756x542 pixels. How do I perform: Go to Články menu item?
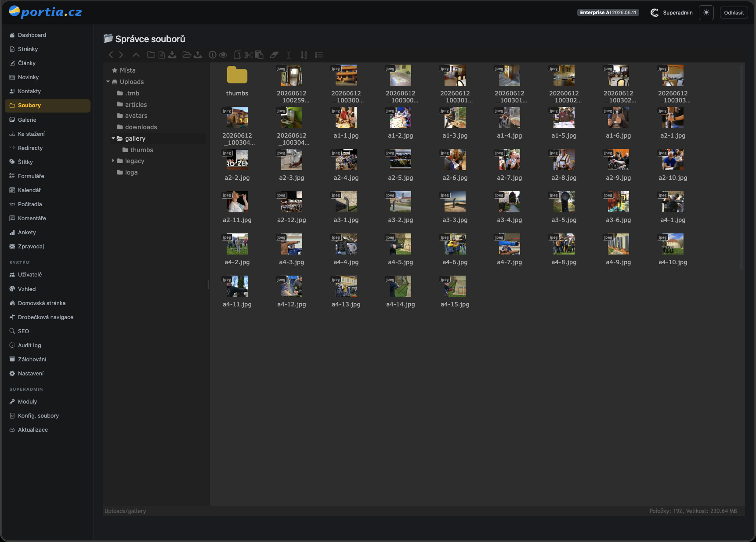click(x=47, y=63)
